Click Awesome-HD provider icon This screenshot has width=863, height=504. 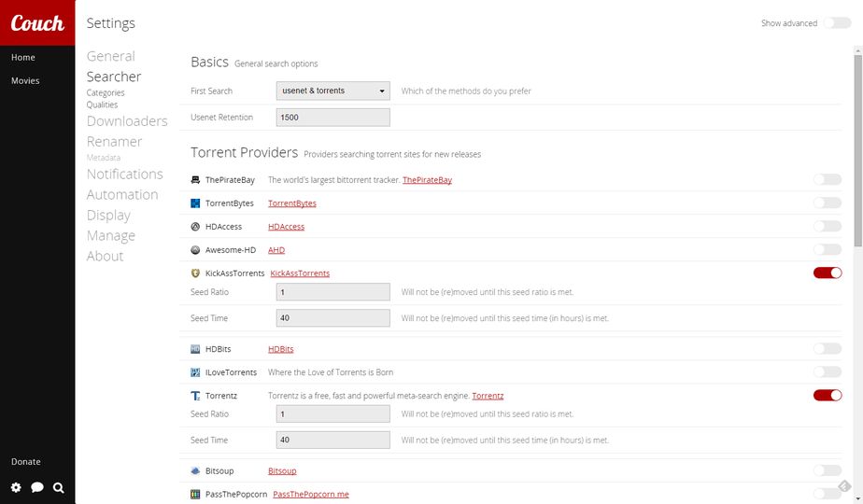click(195, 250)
